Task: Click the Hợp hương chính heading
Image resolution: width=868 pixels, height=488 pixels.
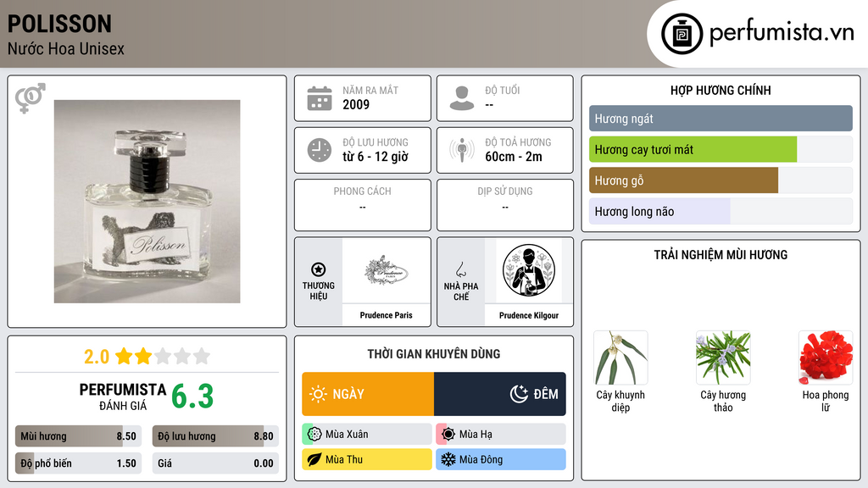Action: pos(721,90)
